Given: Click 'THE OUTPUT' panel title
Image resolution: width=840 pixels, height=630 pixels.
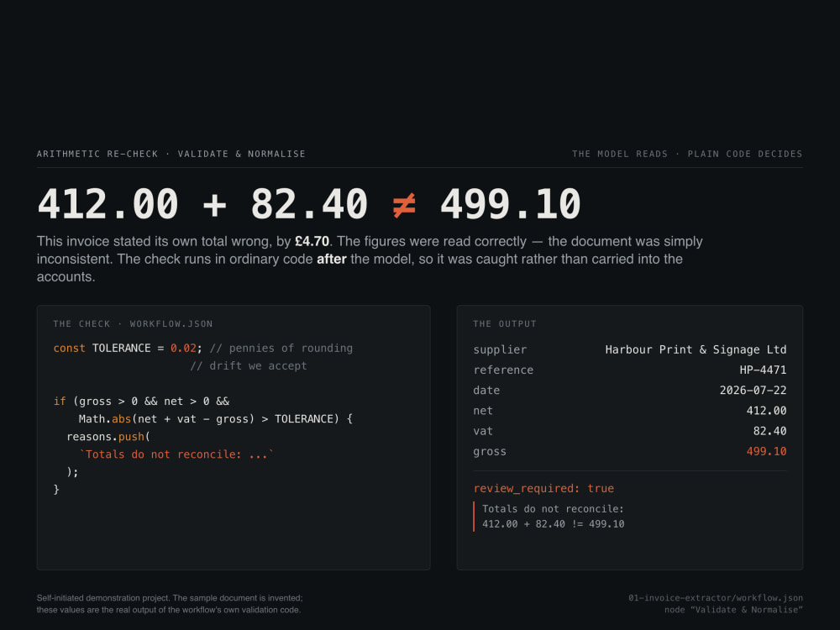Looking at the screenshot, I should pos(505,323).
